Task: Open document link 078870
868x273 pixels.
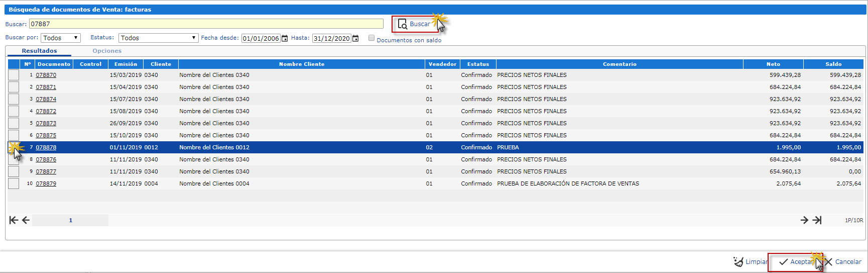Action: (x=46, y=75)
